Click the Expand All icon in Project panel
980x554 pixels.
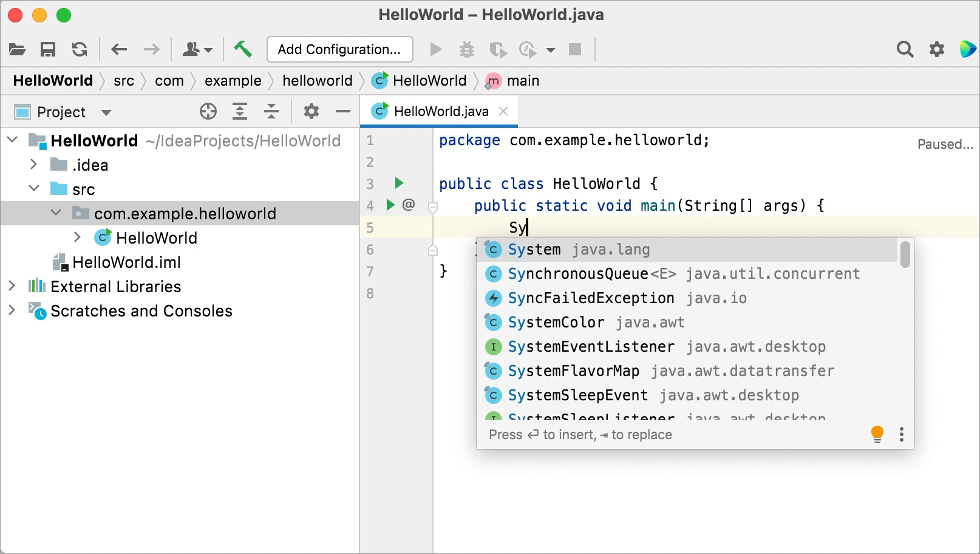click(240, 111)
